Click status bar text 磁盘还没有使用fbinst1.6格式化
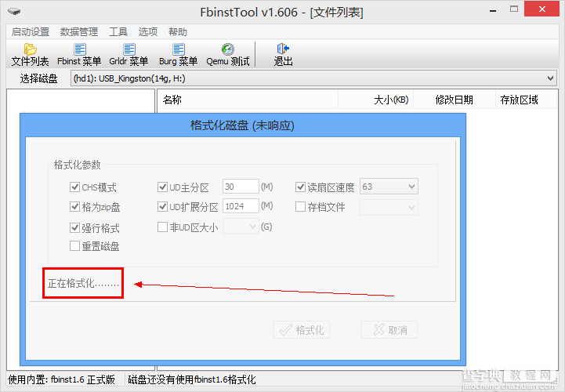This screenshot has height=392, width=565. pyautogui.click(x=192, y=379)
